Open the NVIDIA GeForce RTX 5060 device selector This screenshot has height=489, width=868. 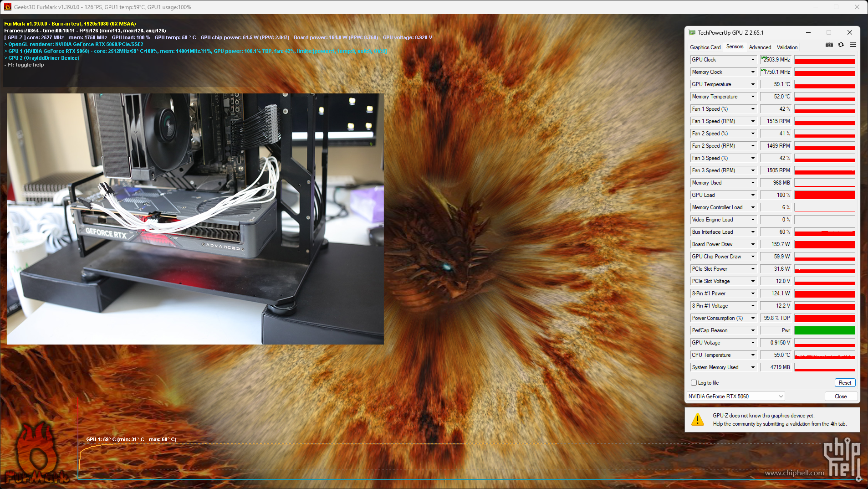point(735,396)
